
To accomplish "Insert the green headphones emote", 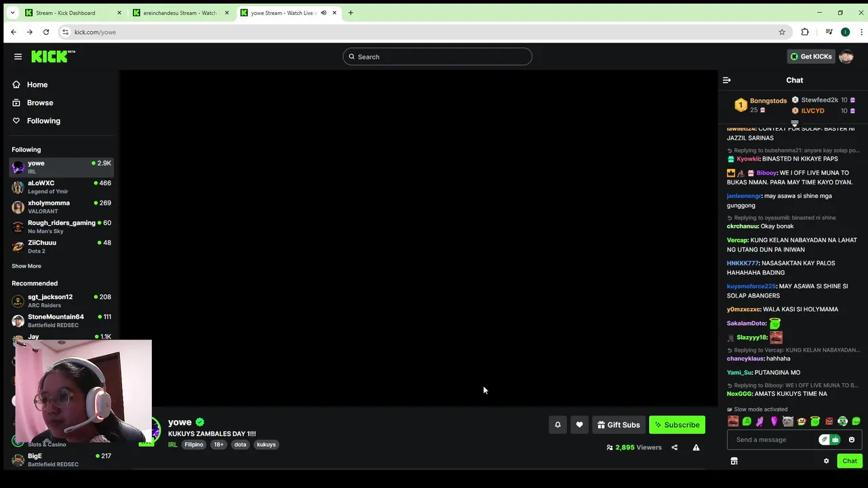I will pyautogui.click(x=843, y=421).
